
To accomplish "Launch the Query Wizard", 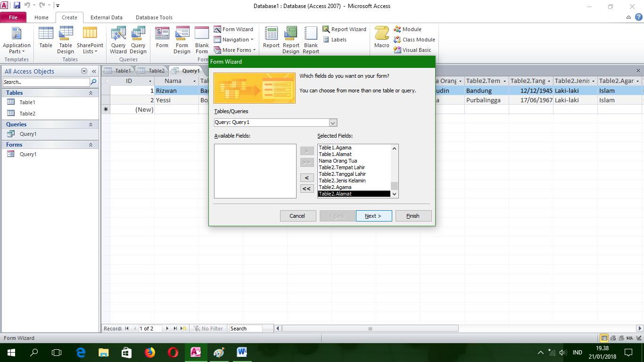I will coord(118,40).
